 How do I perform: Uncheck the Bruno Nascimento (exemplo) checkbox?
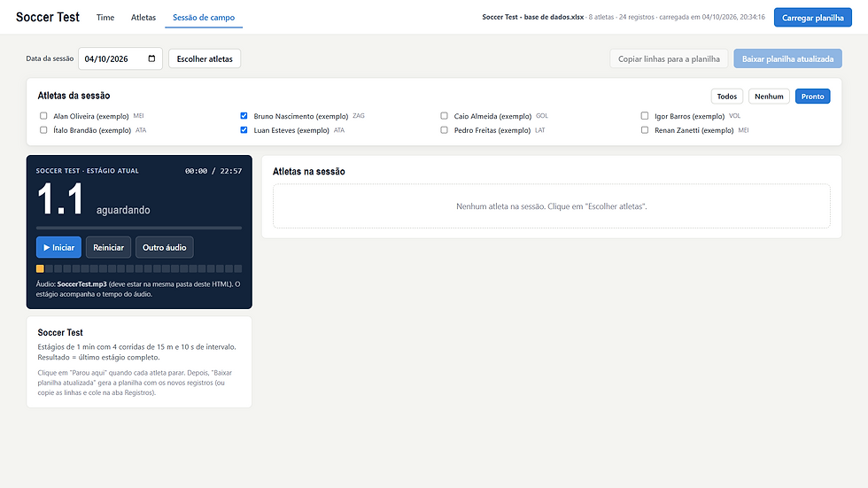(x=244, y=116)
